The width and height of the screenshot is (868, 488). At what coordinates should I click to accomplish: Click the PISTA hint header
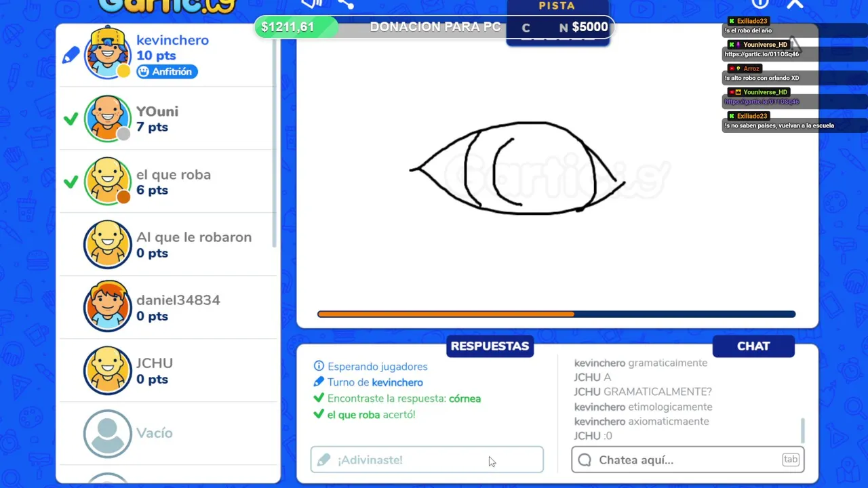click(x=557, y=5)
